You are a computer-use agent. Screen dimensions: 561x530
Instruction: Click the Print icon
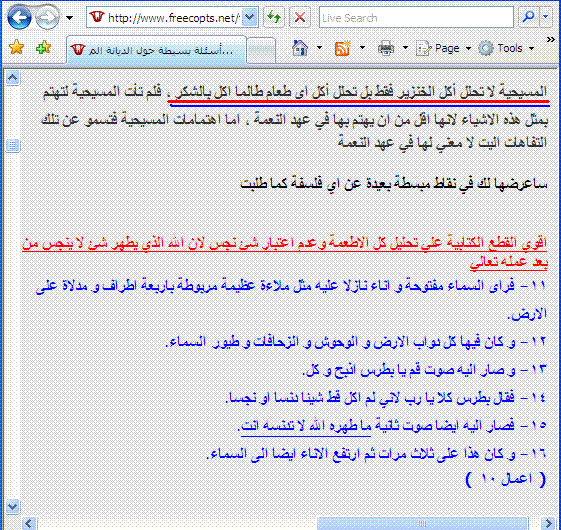coord(386,48)
